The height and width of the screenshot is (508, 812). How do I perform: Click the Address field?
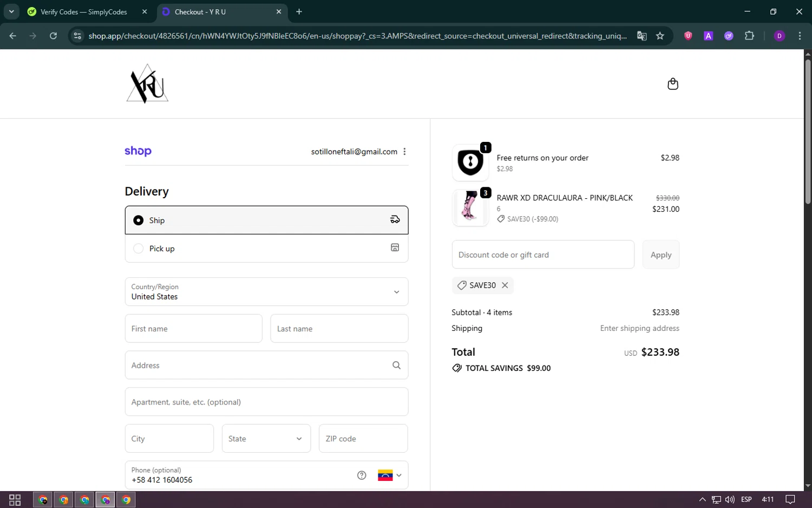coord(266,365)
